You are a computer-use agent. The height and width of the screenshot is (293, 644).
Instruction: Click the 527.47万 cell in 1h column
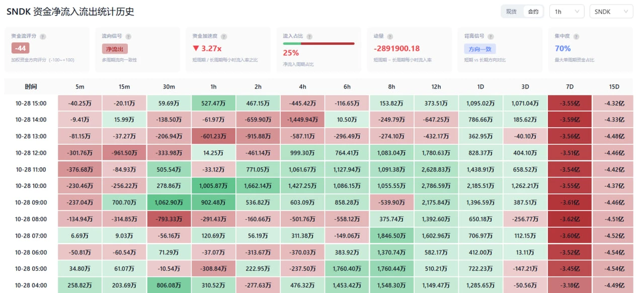(213, 103)
